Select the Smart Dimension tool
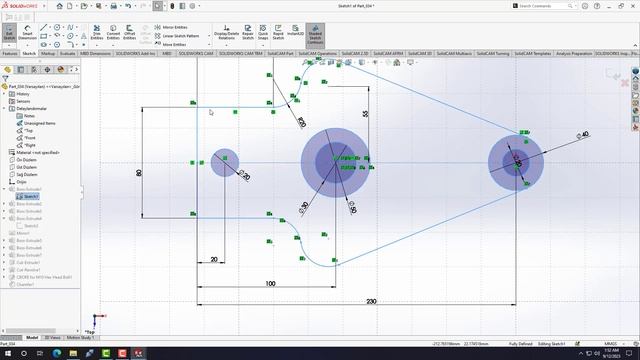This screenshot has height=360, width=640. 27,33
